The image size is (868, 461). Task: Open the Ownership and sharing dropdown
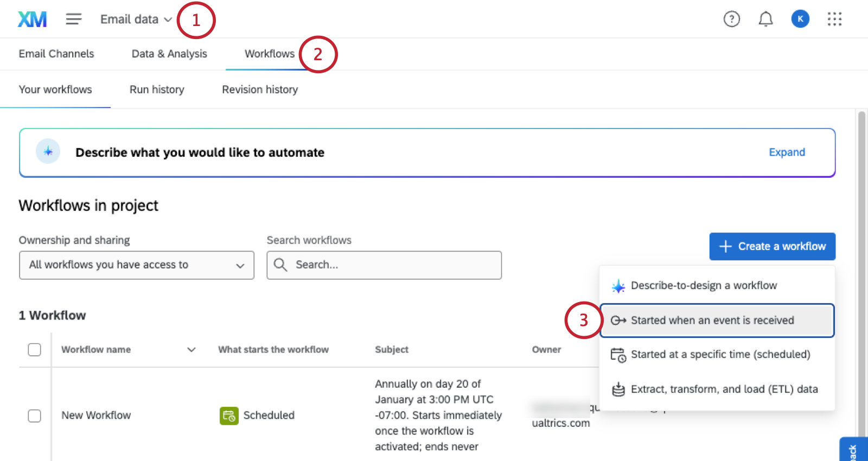coord(137,265)
